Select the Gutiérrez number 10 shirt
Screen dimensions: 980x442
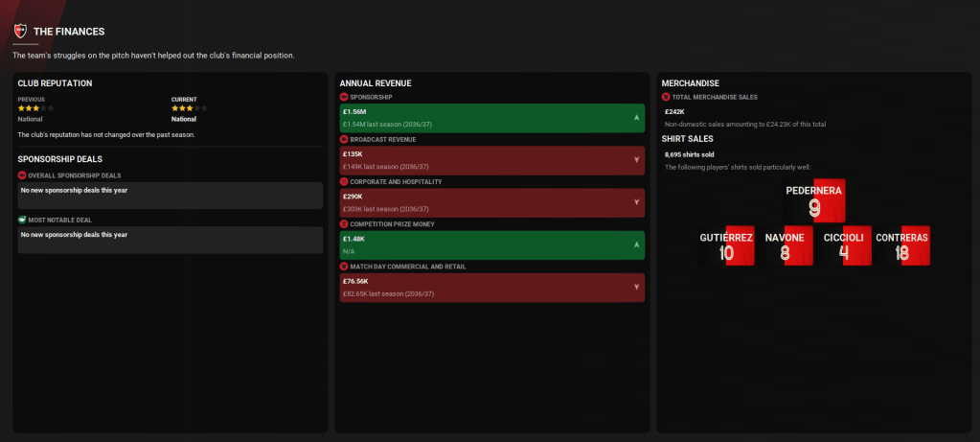pos(727,246)
